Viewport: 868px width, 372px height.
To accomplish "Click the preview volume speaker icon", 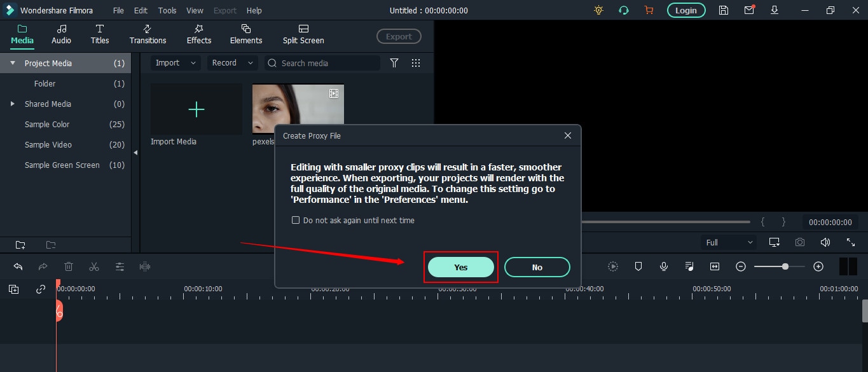I will click(x=825, y=242).
